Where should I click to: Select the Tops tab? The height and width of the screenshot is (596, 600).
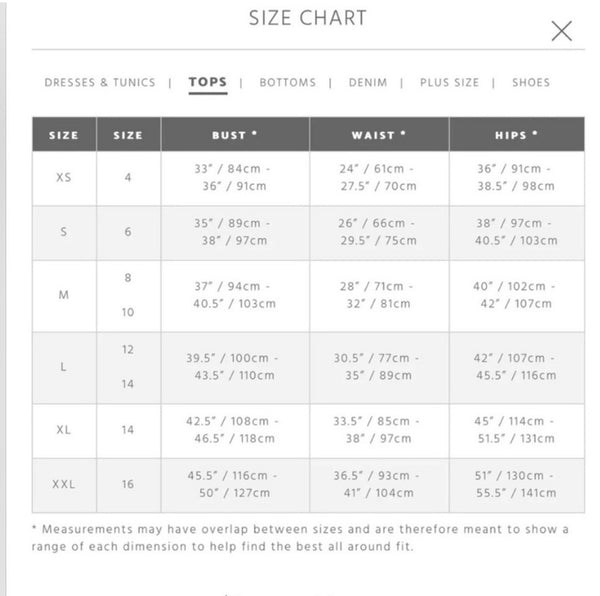click(208, 83)
